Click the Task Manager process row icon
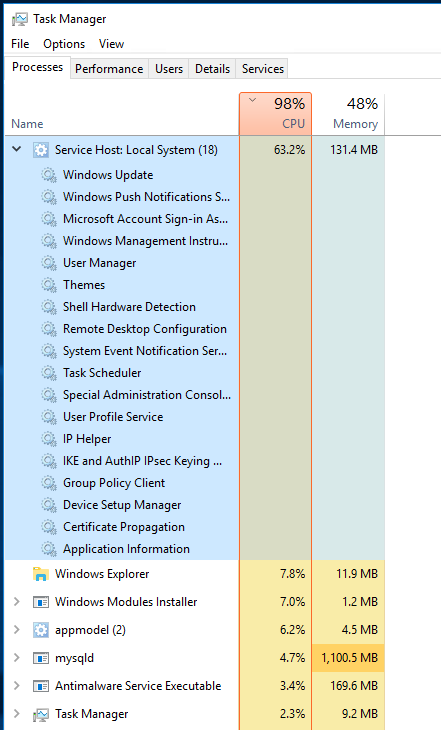 tap(41, 714)
